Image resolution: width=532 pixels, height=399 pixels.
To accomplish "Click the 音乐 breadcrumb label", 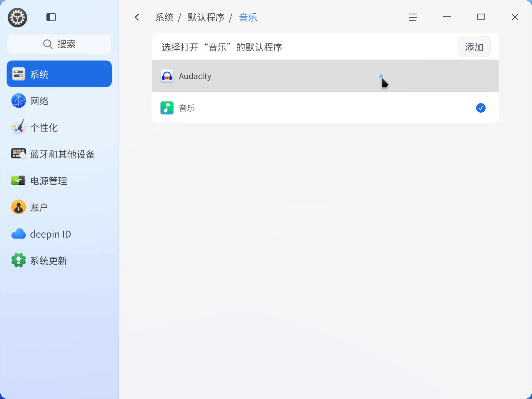I will 248,17.
